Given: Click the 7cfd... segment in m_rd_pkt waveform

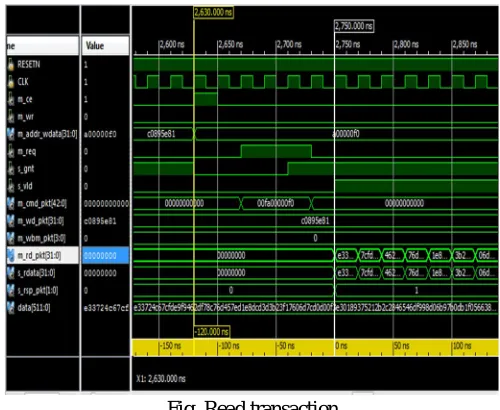Looking at the screenshot, I should 369,255.
